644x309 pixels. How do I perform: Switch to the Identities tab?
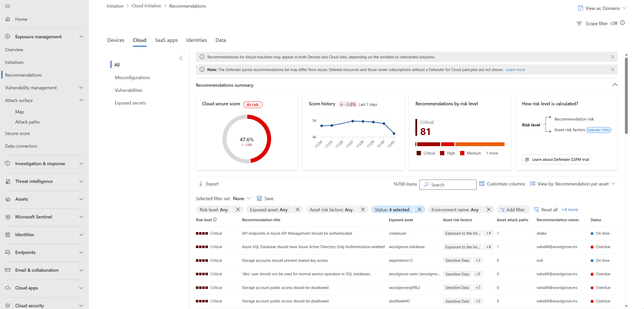click(x=196, y=40)
